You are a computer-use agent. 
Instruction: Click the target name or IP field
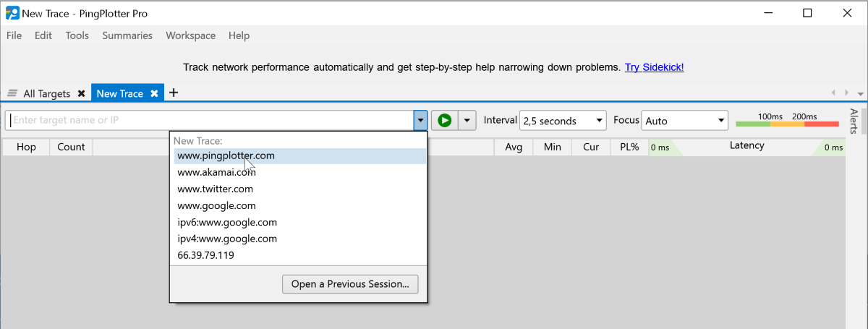click(x=210, y=121)
